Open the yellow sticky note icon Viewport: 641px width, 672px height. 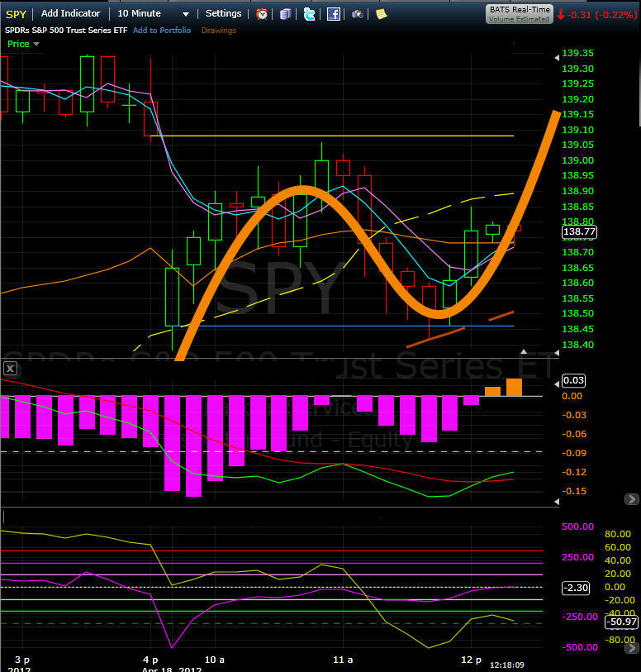tap(381, 14)
